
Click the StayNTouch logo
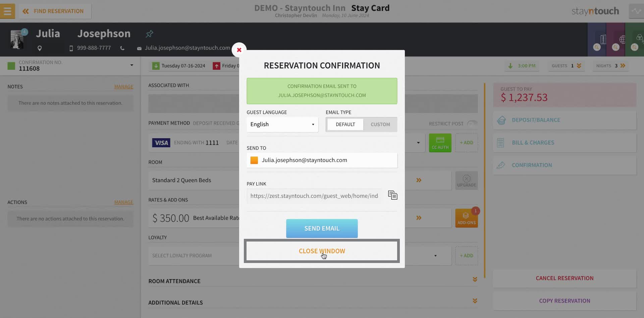coord(595,11)
